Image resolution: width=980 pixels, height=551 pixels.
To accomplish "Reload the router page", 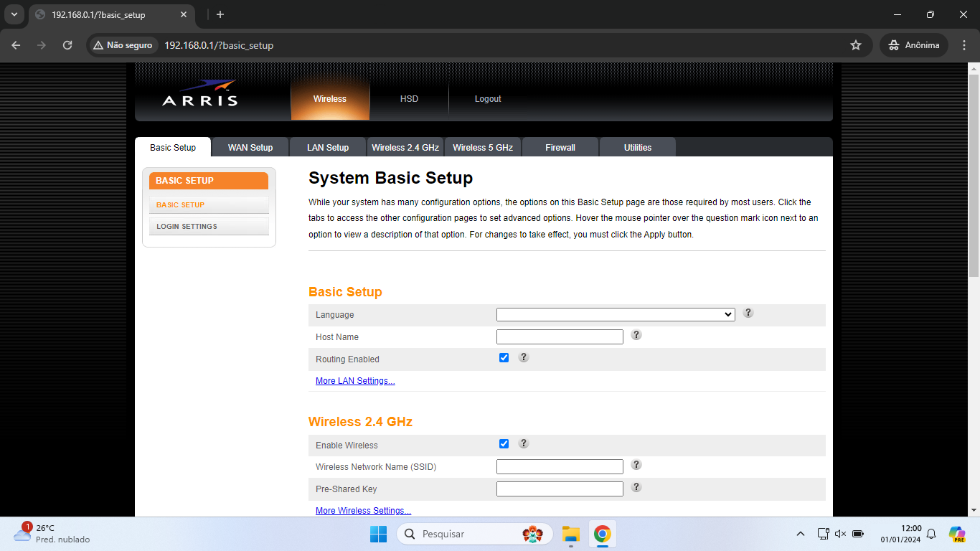I will click(x=67, y=45).
